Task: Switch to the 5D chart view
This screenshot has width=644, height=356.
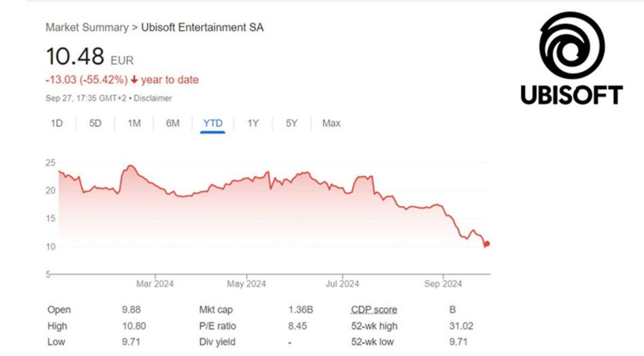Action: click(94, 123)
